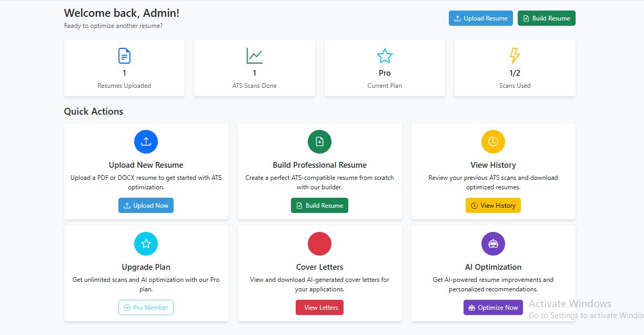Click the document icon above Resumes Uploaded
644x335 pixels.
point(124,56)
